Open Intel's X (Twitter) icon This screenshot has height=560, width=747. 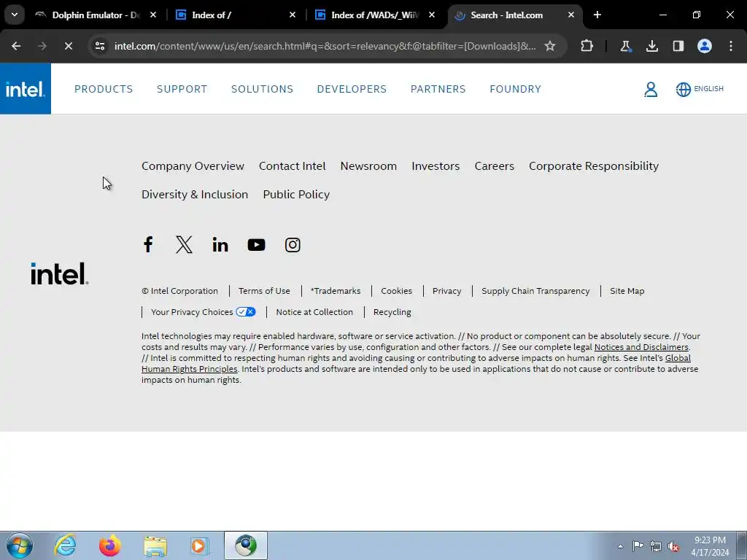click(x=184, y=245)
